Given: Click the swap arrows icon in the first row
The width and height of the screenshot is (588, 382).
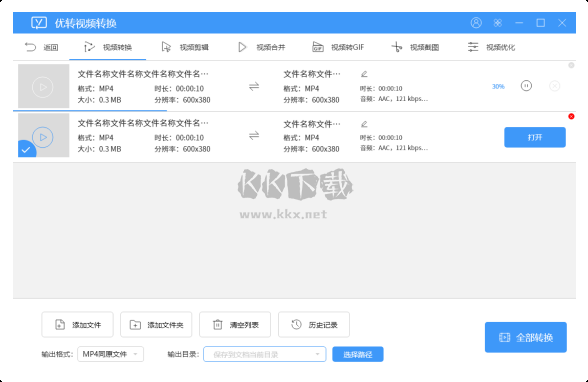Looking at the screenshot, I should [x=254, y=87].
